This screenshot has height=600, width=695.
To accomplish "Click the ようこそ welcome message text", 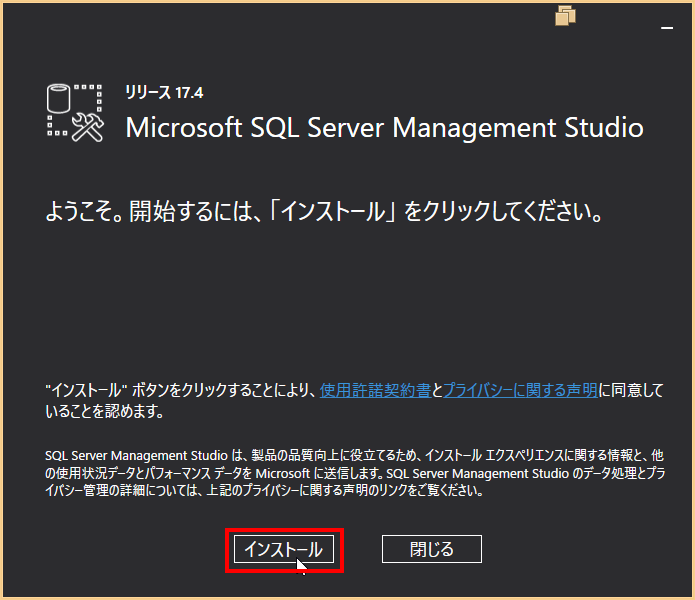I will point(324,211).
